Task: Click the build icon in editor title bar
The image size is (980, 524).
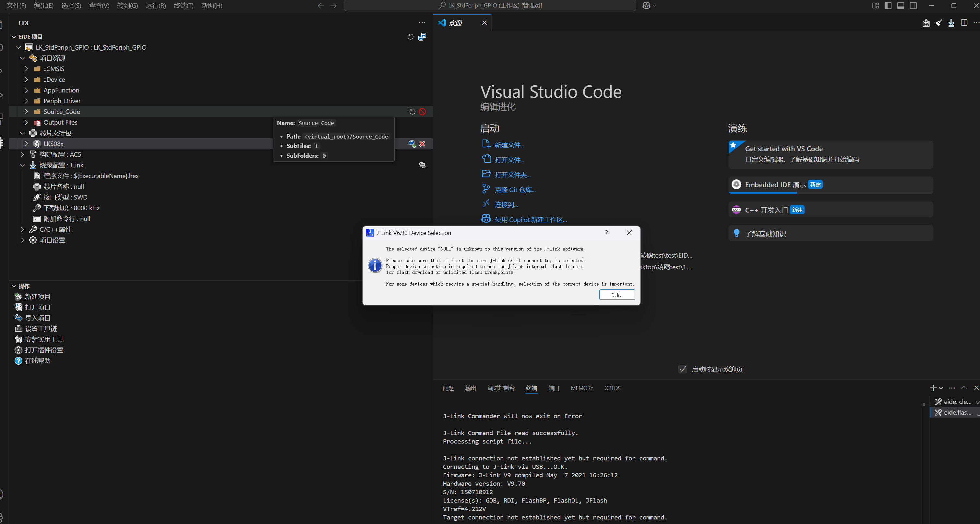Action: pyautogui.click(x=926, y=23)
